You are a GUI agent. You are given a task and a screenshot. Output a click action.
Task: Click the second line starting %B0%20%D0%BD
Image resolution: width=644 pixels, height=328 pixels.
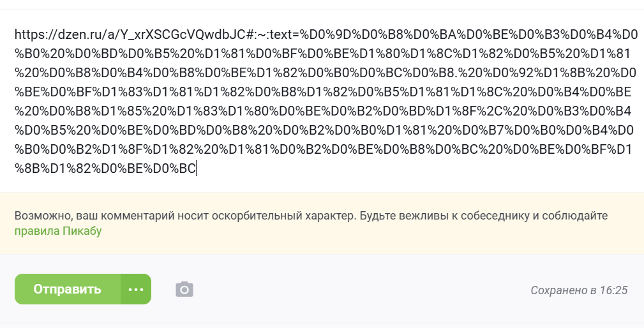click(322, 54)
